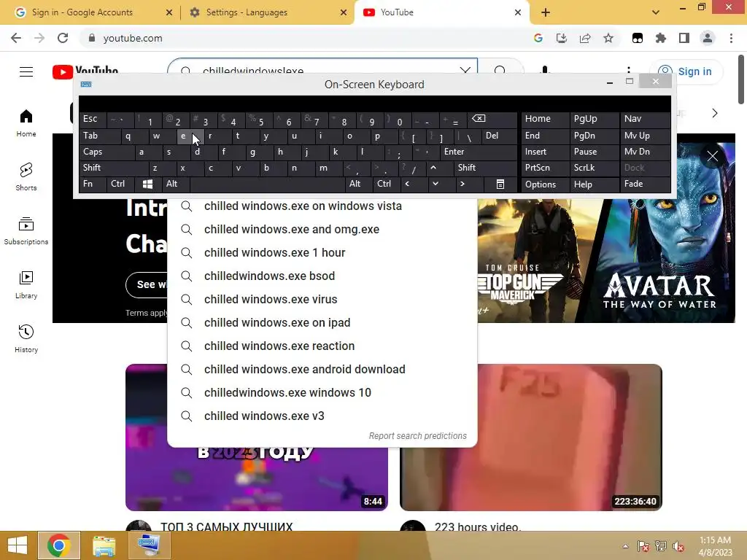Open Subscriptions in YouTube sidebar
Viewport: 747px width, 560px height.
click(x=26, y=231)
